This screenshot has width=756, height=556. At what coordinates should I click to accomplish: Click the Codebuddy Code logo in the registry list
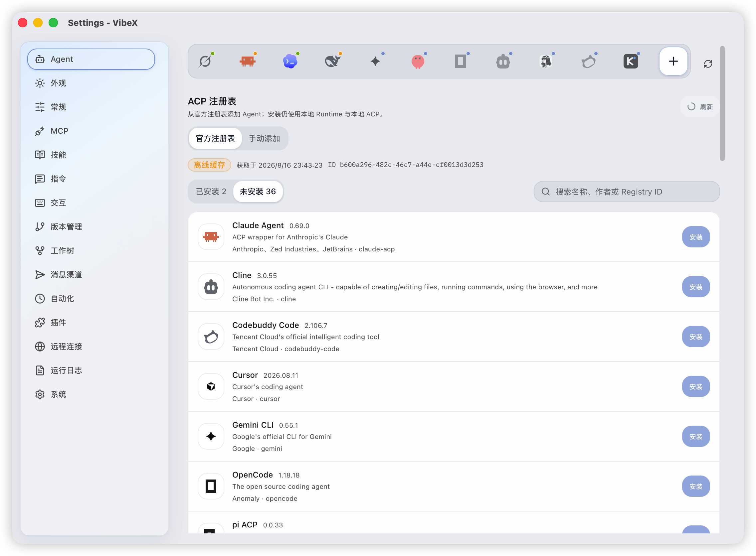pyautogui.click(x=211, y=337)
